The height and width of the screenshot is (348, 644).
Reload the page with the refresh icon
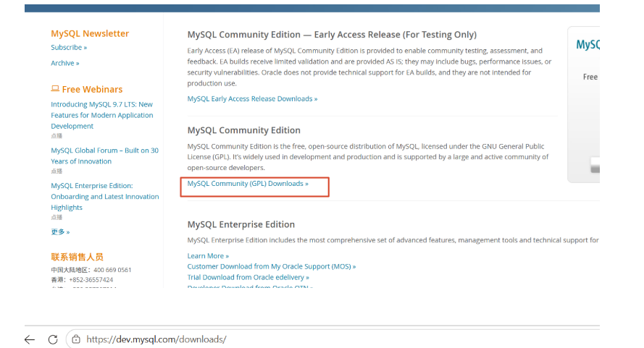coord(53,339)
